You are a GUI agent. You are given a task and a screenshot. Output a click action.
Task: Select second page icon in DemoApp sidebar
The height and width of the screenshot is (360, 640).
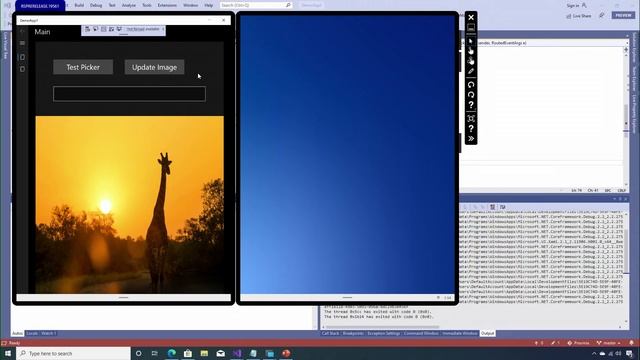pyautogui.click(x=22, y=69)
